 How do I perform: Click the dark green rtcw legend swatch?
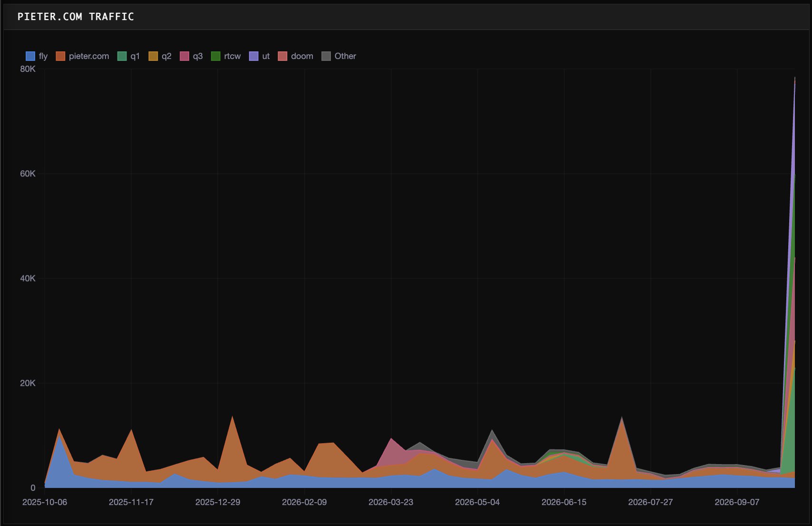pyautogui.click(x=216, y=56)
